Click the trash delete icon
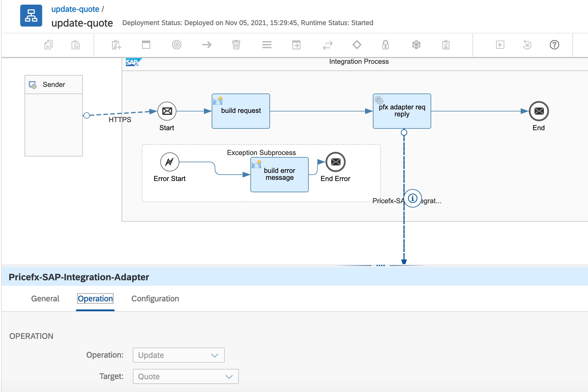Screen dimensions: 588x392 (x=236, y=45)
